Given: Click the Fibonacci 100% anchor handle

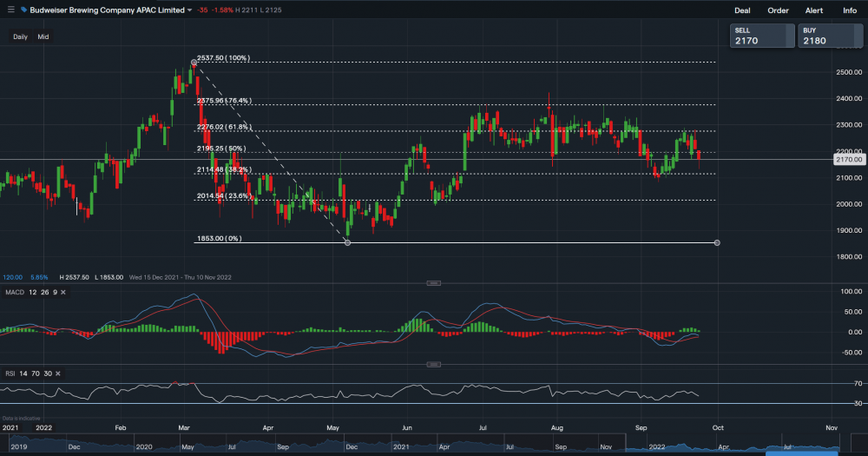Looking at the screenshot, I should [x=194, y=63].
